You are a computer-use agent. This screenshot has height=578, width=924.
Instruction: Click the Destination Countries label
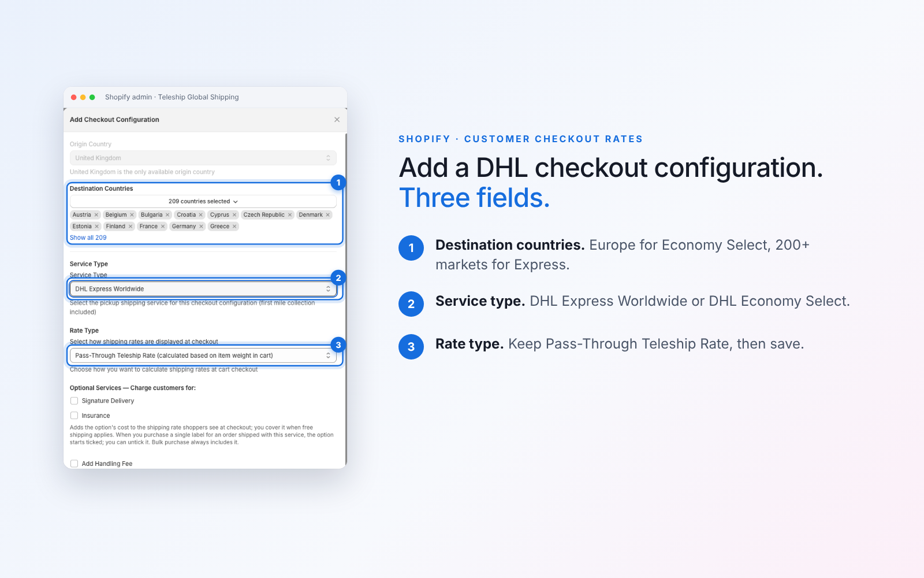(x=101, y=188)
